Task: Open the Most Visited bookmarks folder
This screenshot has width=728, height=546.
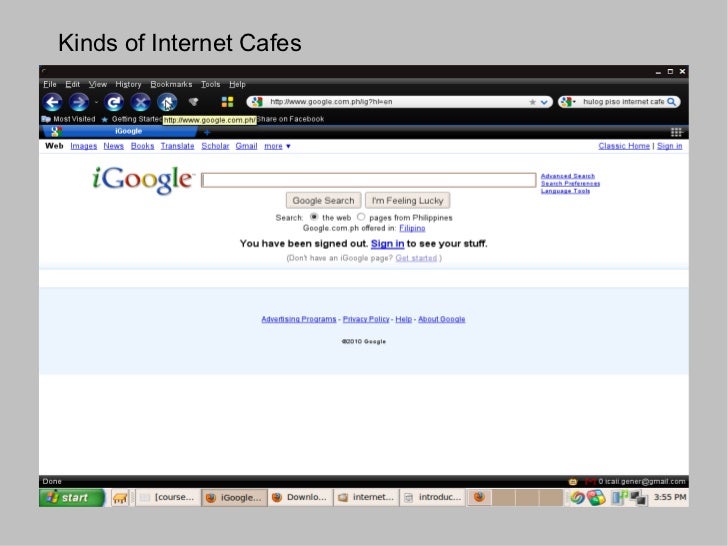Action: coord(68,119)
